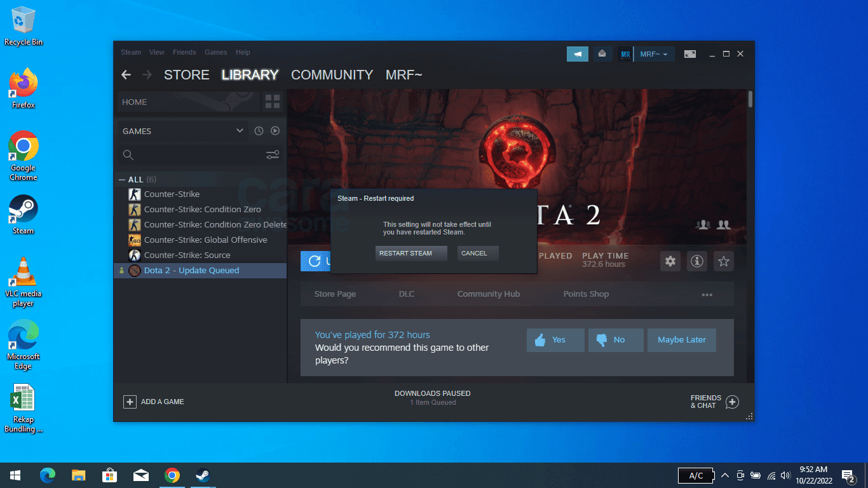Collapse the ALL games list
Screen dimensions: 868x488
122,180
